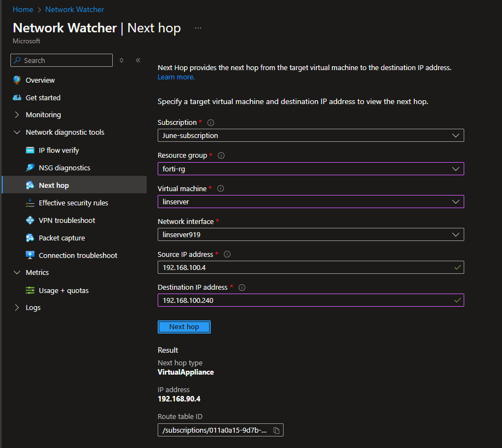Click the Source IP address info icon
Screen dimensions: 502x448
coord(227,254)
